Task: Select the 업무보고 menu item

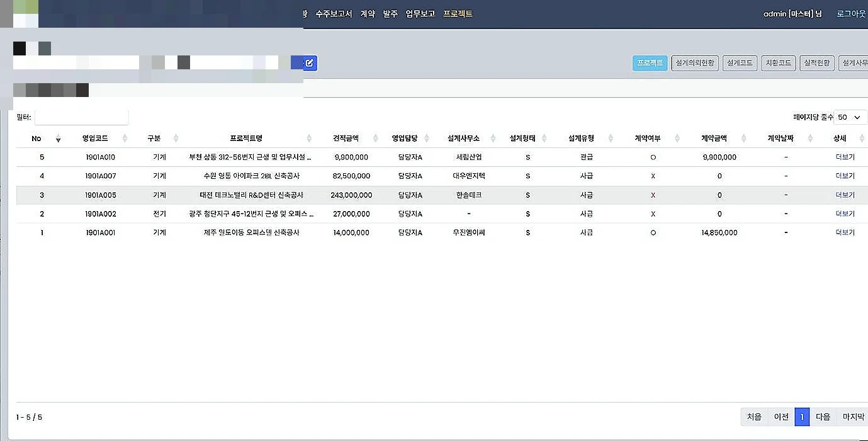Action: [x=420, y=13]
